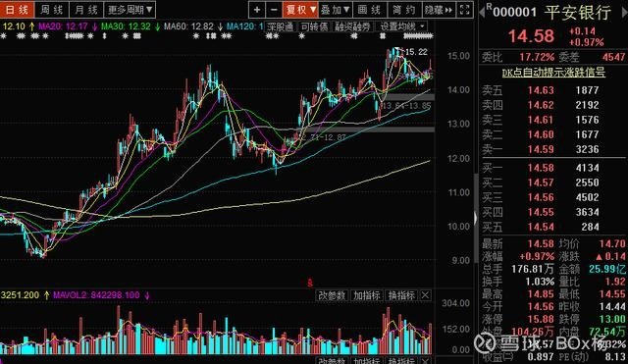Screen dimensions: 628x364
Task: Click the stock name 平安银行
Action: (578, 13)
